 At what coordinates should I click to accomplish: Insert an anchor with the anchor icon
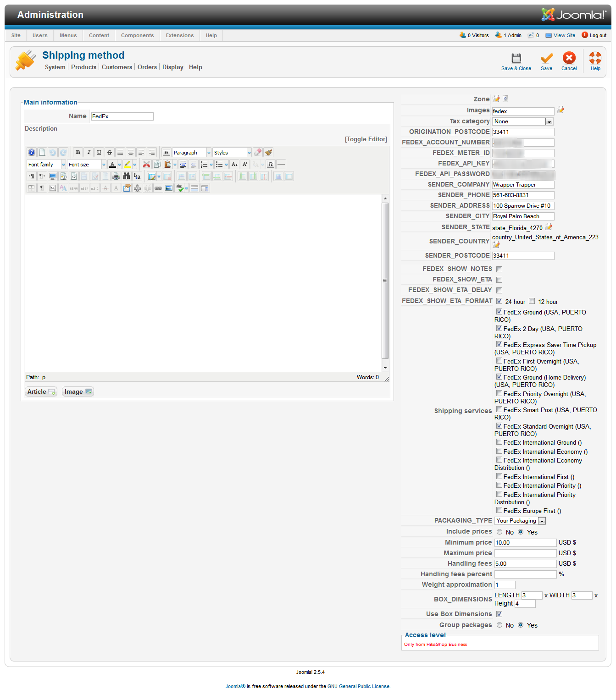pos(137,188)
